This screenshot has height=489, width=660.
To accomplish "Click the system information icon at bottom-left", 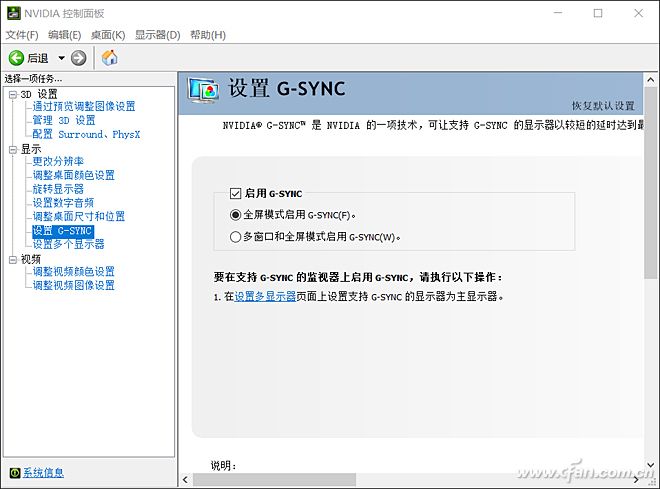I will [14, 473].
